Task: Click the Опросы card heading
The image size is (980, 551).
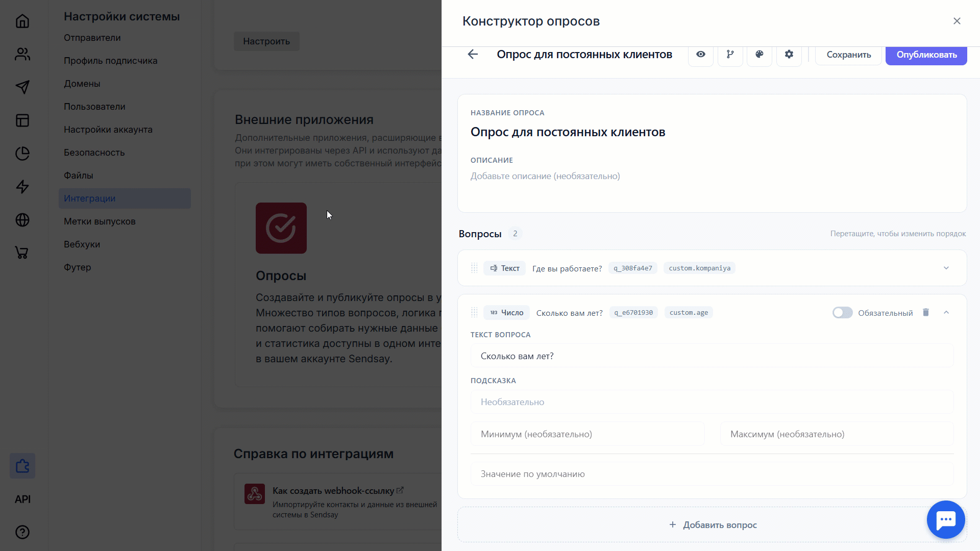Action: [x=281, y=275]
